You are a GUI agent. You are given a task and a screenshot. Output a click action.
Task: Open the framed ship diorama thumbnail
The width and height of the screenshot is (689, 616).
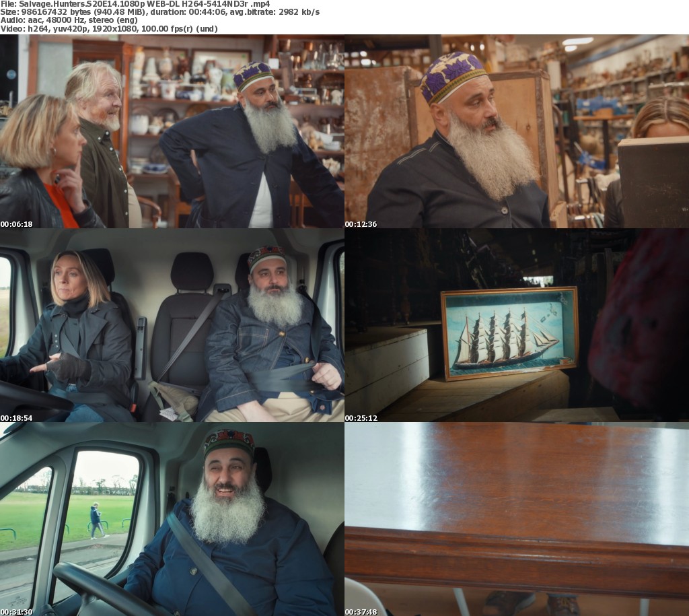[517, 325]
